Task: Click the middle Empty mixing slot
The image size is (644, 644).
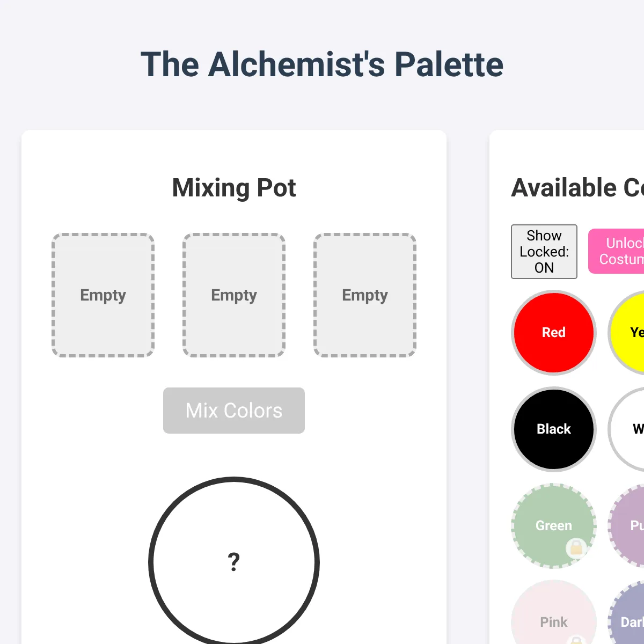Action: click(234, 295)
